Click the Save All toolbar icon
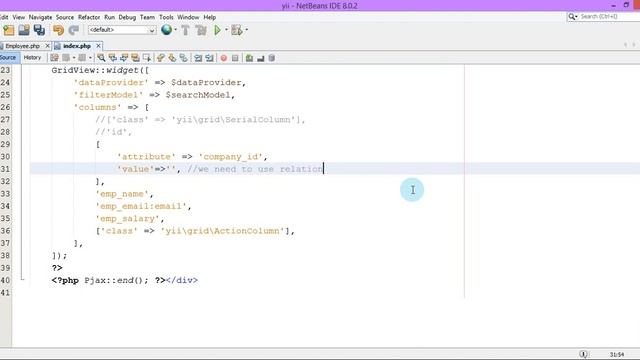 [x=39, y=30]
